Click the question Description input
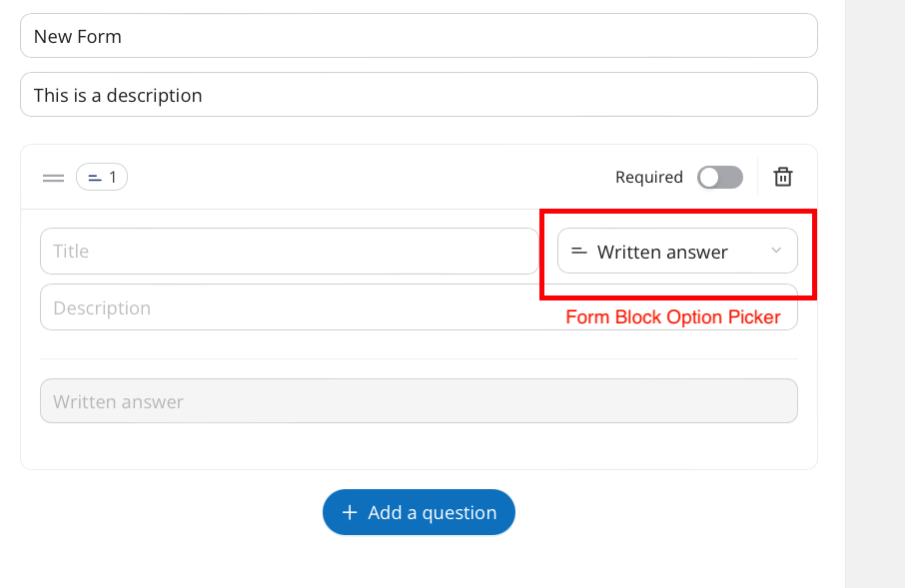Screen dimensions: 905x588 tap(419, 307)
